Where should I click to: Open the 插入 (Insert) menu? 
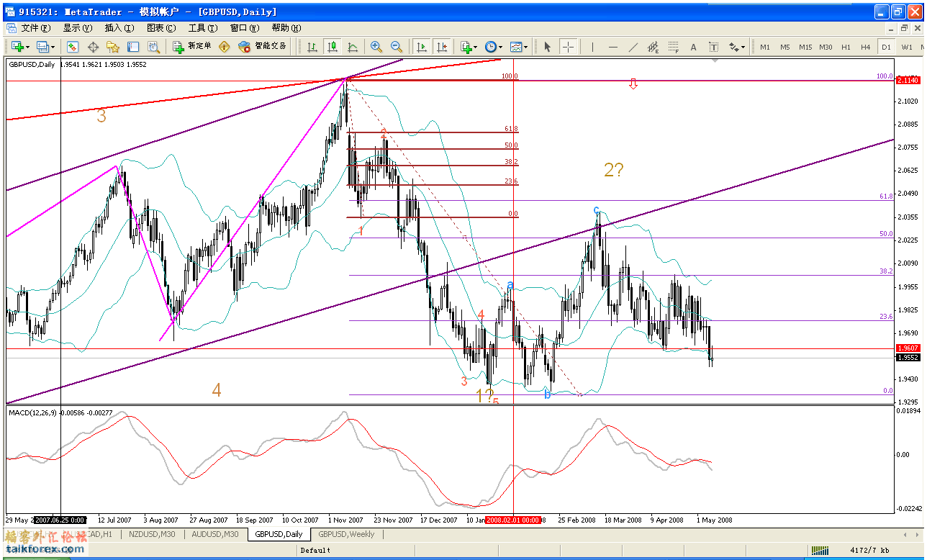coord(119,28)
